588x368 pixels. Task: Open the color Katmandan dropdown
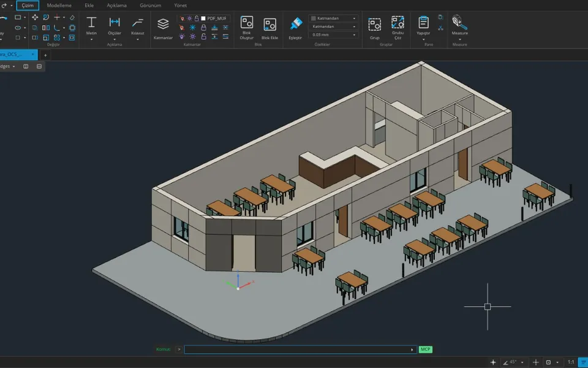[333, 18]
